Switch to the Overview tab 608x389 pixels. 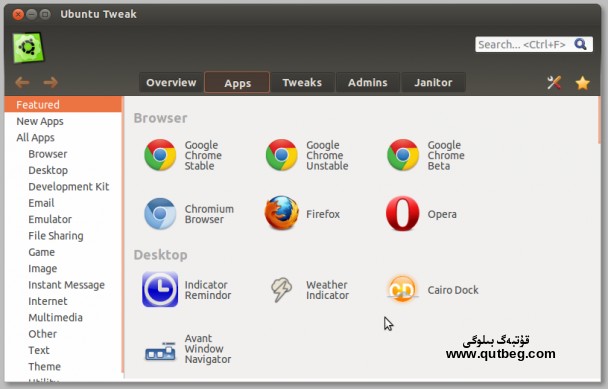click(x=171, y=83)
